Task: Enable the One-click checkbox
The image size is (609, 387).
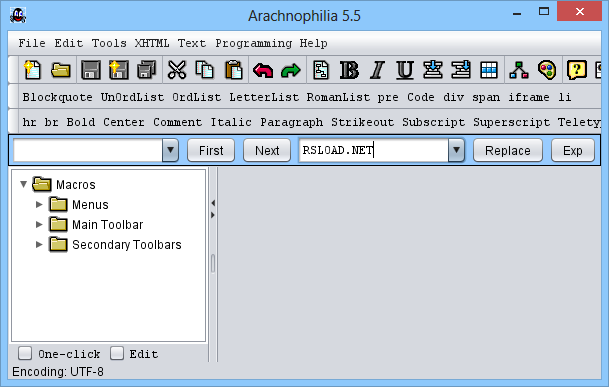Action: tap(25, 354)
